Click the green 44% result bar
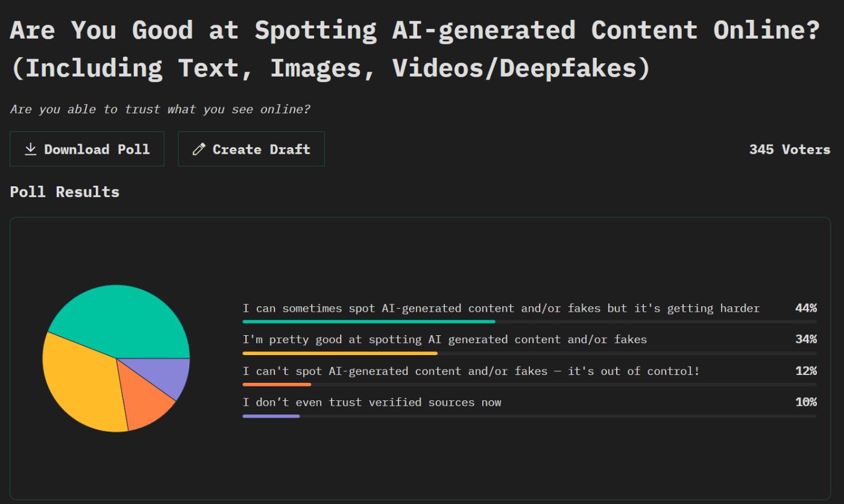The image size is (844, 504). pos(368,322)
